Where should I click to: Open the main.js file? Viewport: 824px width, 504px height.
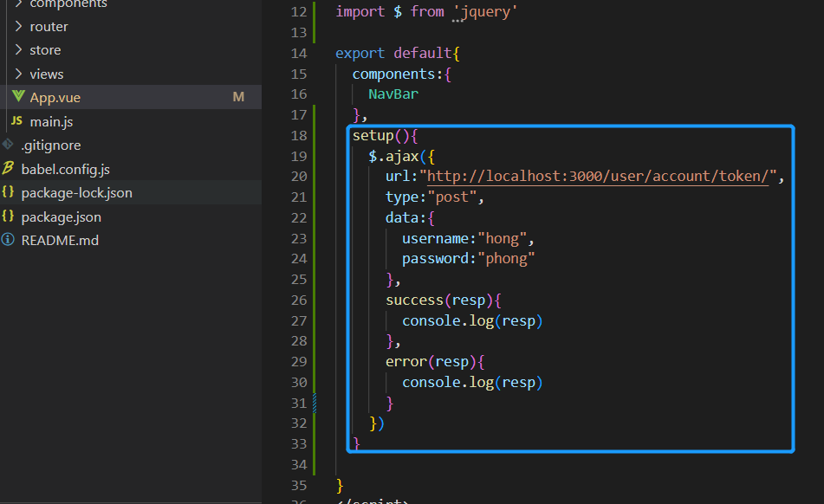point(51,122)
